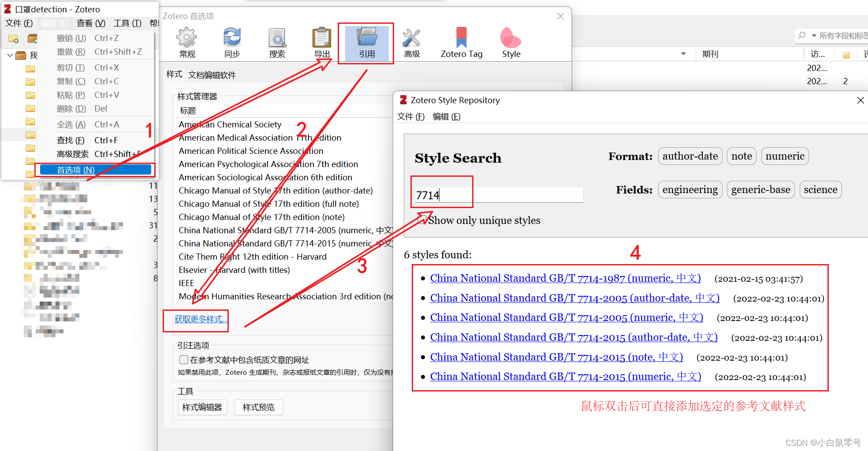
Task: Open GB/T 7714-2015 (numeric, 中文) style link
Action: tap(566, 376)
